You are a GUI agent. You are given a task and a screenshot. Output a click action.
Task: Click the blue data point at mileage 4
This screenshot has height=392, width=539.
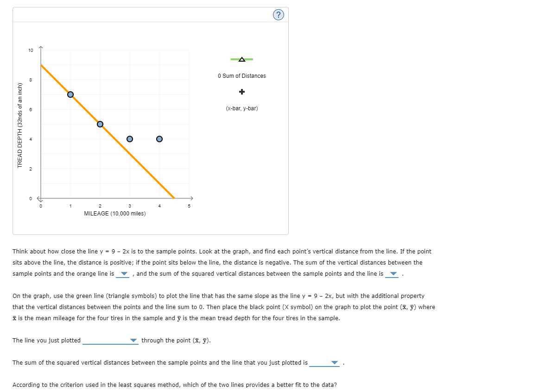[x=159, y=139]
